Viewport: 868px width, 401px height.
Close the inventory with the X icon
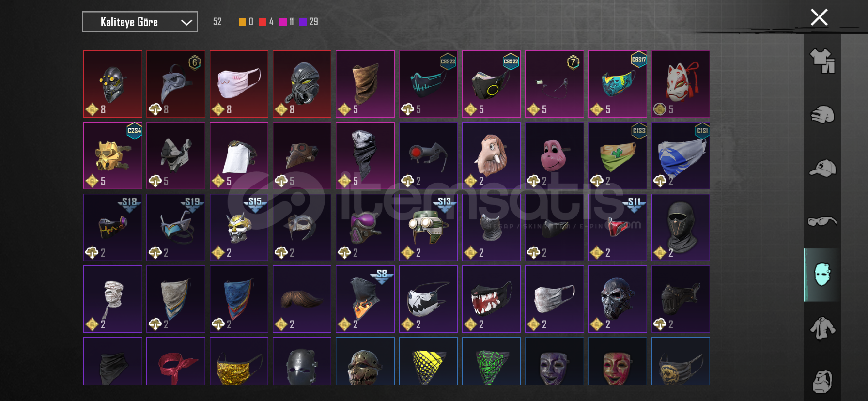819,17
